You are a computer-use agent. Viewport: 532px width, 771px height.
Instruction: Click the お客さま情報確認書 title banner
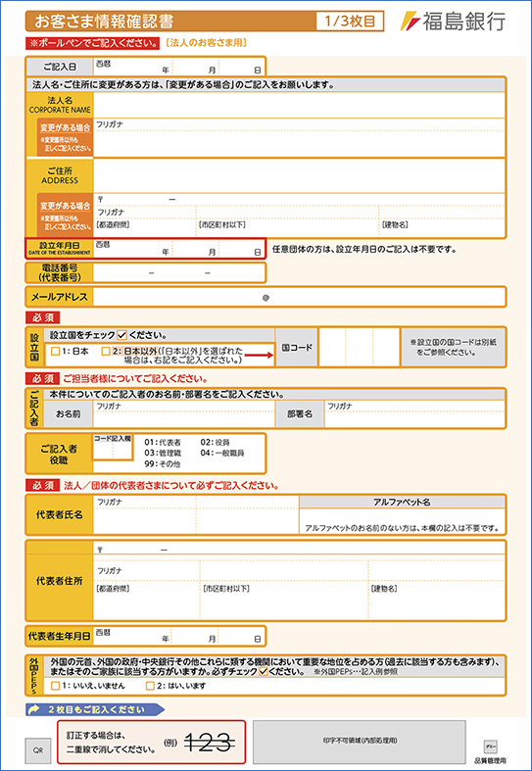(x=170, y=22)
